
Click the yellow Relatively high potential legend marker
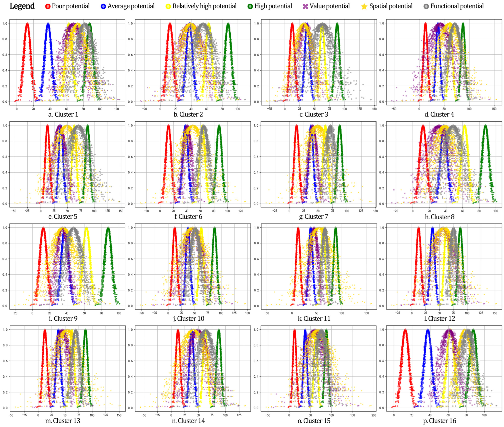(168, 6)
